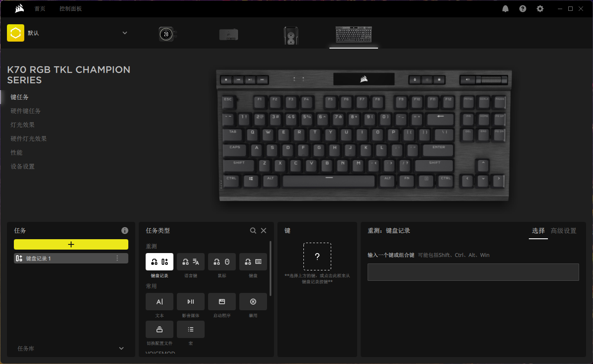Click the TAB key on the keyboard image
This screenshot has height=364, width=593.
pos(233,134)
